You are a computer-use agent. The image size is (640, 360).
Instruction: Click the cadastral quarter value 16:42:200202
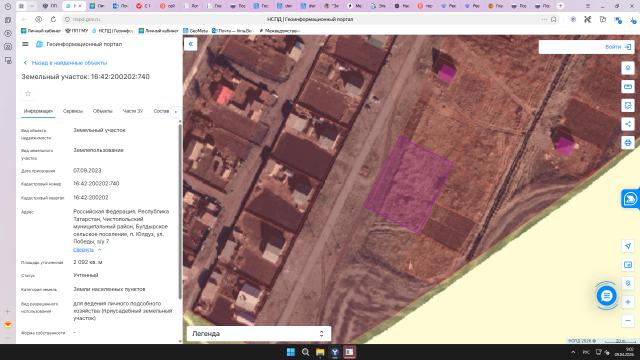tap(91, 197)
